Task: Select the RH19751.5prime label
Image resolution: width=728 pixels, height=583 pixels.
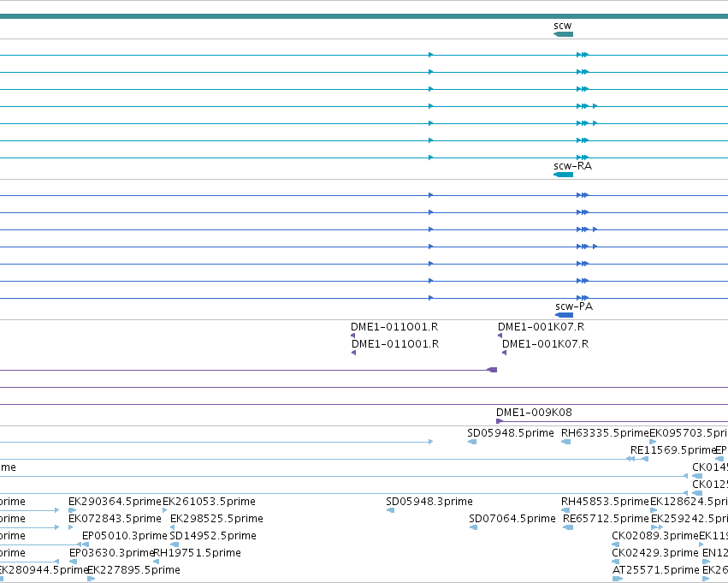Action: 197,553
